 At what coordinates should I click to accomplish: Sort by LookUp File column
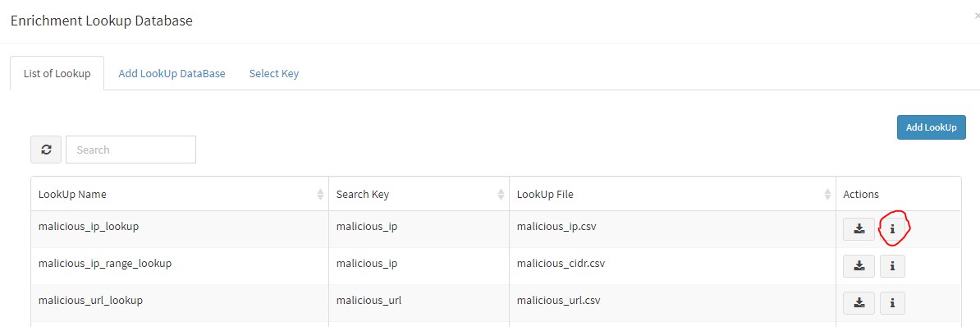(x=672, y=194)
